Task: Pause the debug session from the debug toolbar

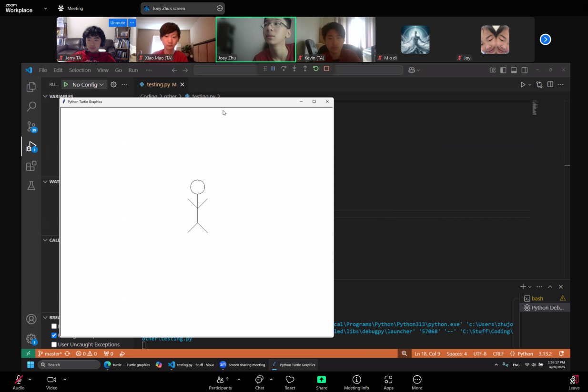Action: click(273, 69)
